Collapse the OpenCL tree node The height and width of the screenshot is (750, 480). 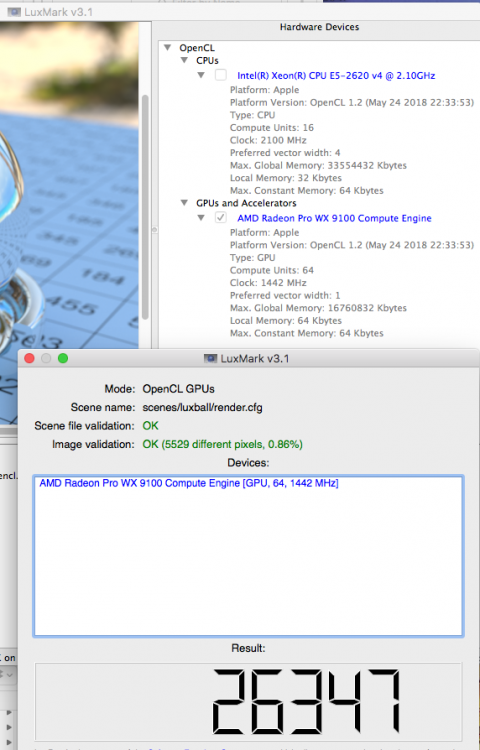(x=167, y=47)
